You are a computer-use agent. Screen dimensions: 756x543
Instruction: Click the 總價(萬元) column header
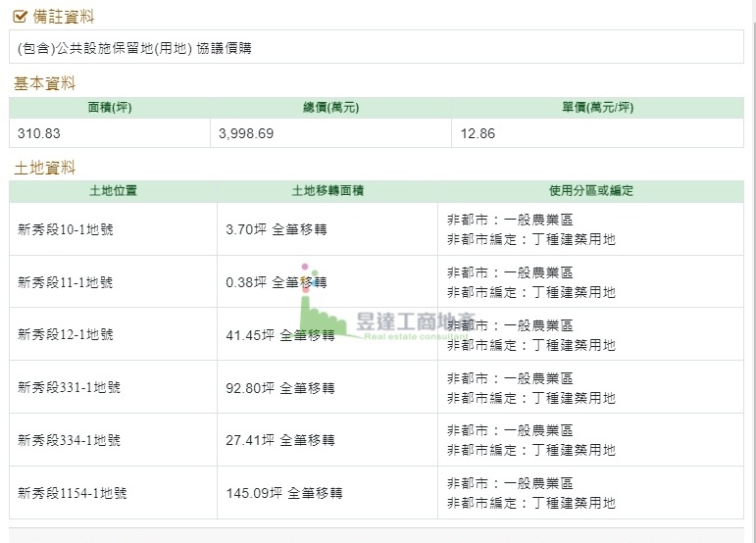tap(330, 108)
